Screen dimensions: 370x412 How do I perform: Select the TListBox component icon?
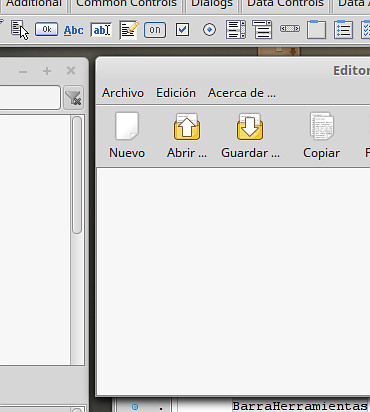coord(236,30)
